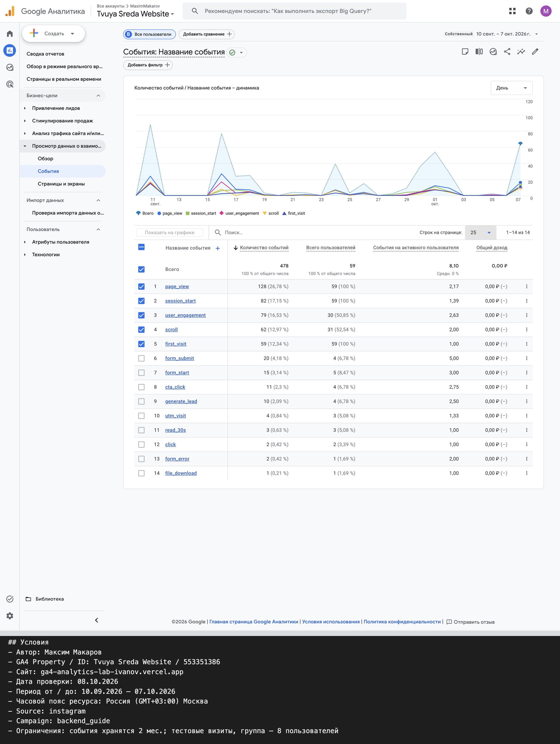Screen dimensions: 560x744
Task: Share this report via share icon
Action: tap(507, 52)
